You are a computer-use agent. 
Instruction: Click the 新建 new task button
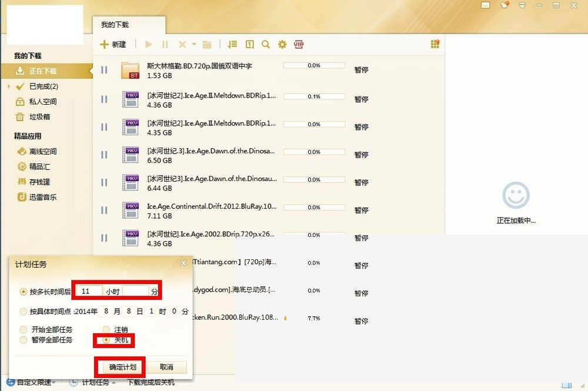pyautogui.click(x=113, y=45)
